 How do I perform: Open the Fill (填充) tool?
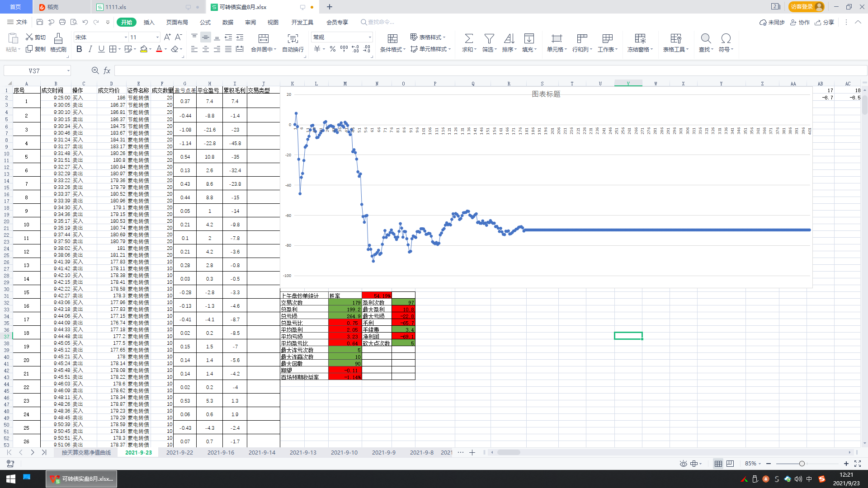click(529, 43)
